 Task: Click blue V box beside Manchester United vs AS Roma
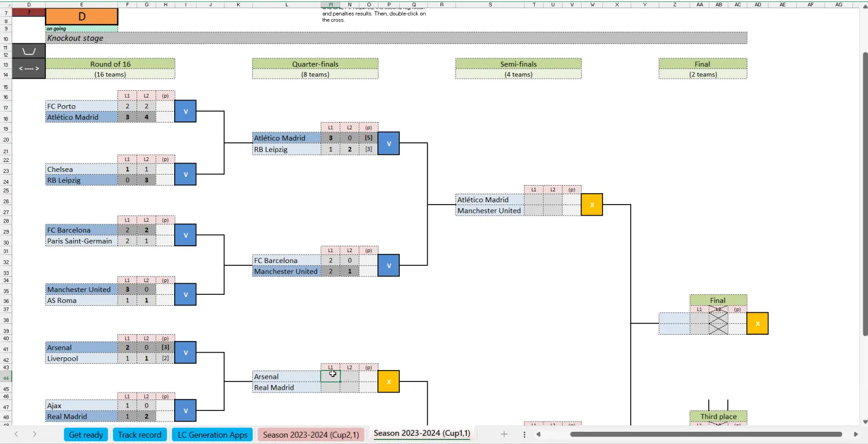185,294
